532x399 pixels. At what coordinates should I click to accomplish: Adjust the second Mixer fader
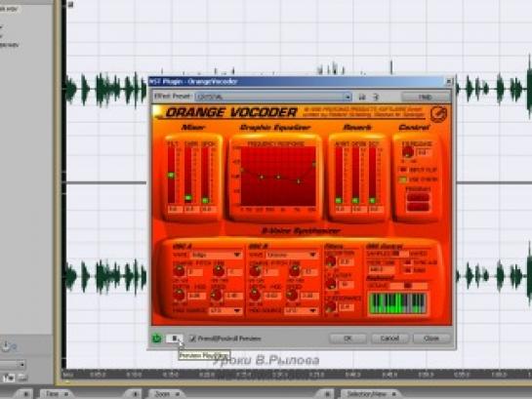[188, 198]
